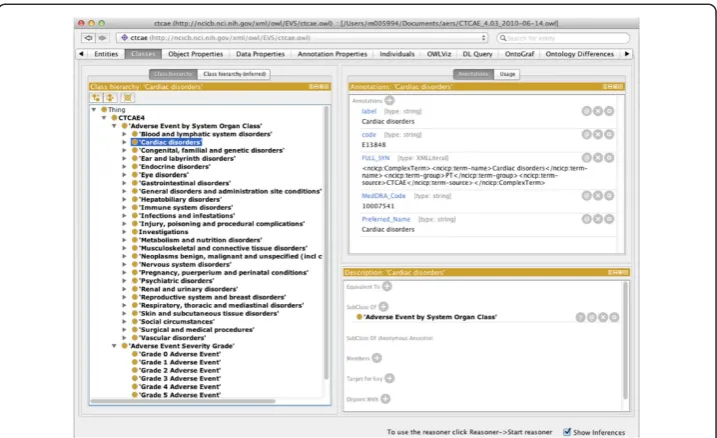Open the OntoGraf tab

tap(519, 54)
